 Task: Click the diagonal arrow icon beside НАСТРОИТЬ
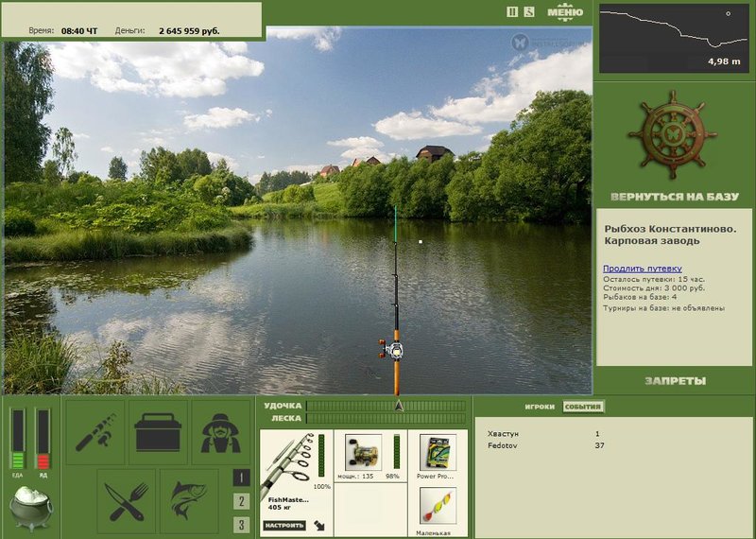tap(319, 526)
